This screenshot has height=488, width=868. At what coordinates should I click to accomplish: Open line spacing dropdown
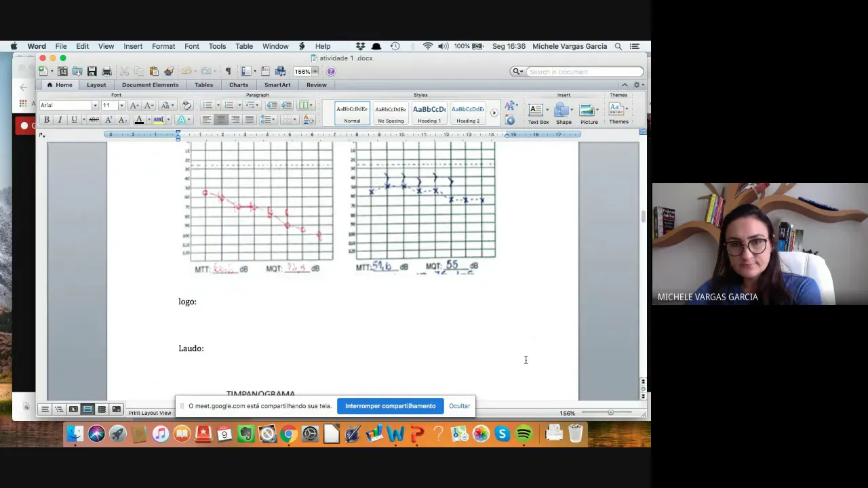pyautogui.click(x=268, y=119)
